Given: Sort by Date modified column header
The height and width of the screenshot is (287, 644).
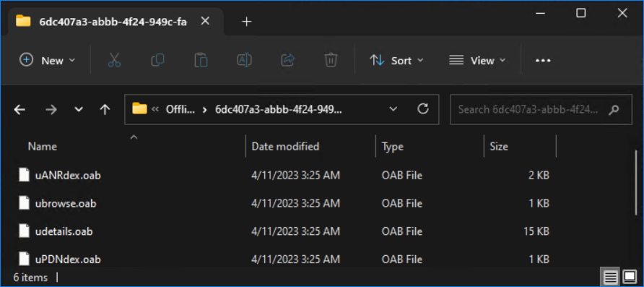Looking at the screenshot, I should pos(285,146).
